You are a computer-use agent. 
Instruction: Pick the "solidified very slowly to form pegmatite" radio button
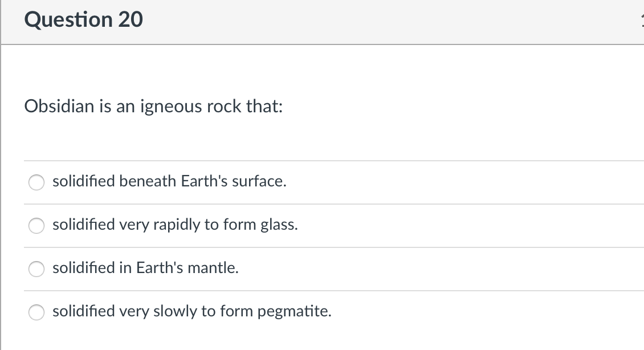point(37,312)
